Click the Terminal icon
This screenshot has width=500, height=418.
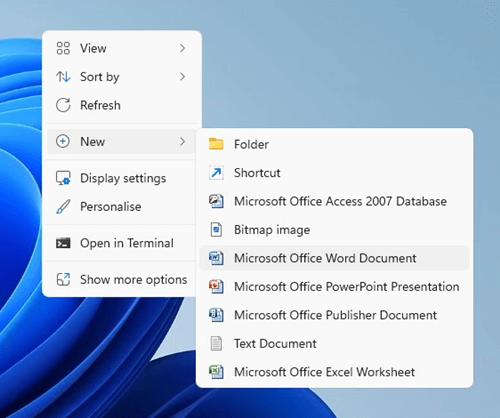[63, 243]
